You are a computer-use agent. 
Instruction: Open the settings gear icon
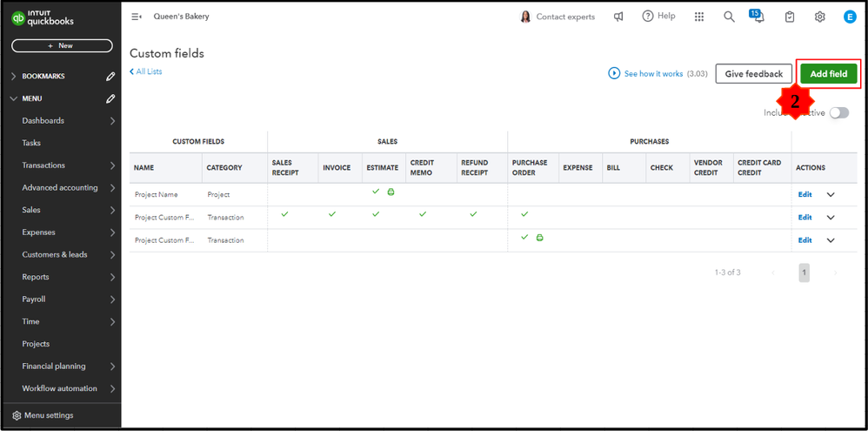pyautogui.click(x=819, y=17)
